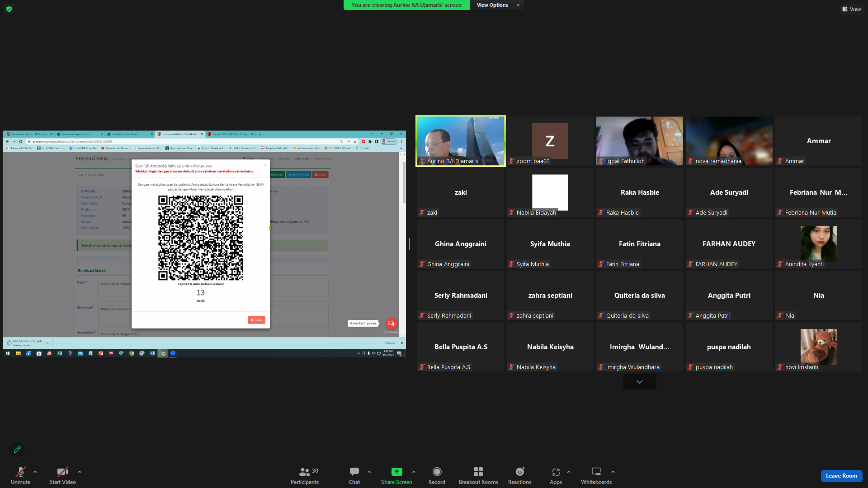Viewport: 868px width, 488px height.
Task: Select Iqbal Fathulloh video tile
Action: pos(640,141)
